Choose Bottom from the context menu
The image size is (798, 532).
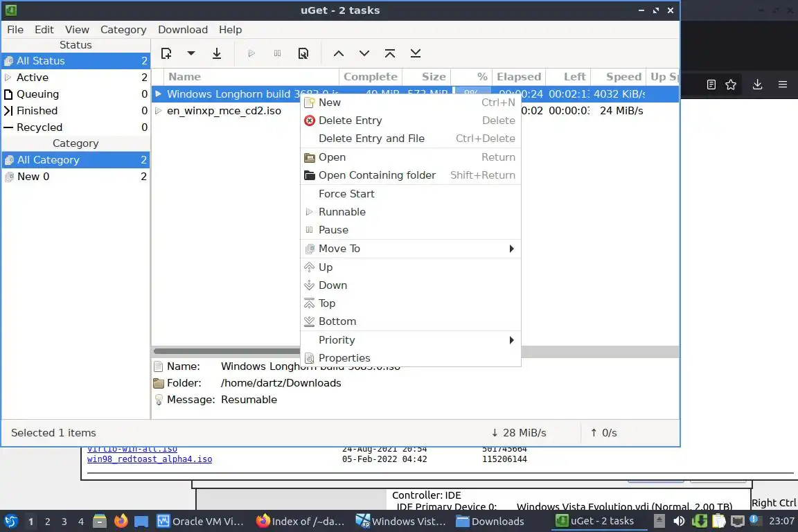point(411,321)
